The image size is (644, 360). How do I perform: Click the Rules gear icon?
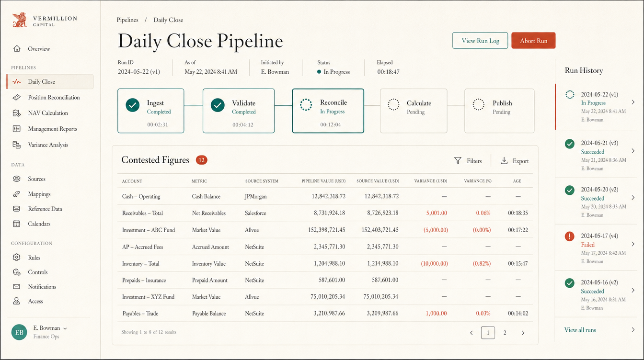pyautogui.click(x=17, y=258)
